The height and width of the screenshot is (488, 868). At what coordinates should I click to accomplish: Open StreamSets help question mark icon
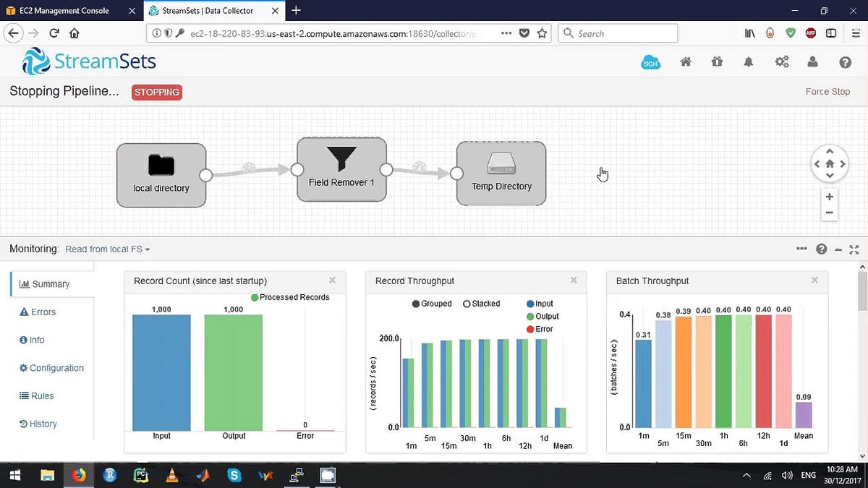[845, 63]
